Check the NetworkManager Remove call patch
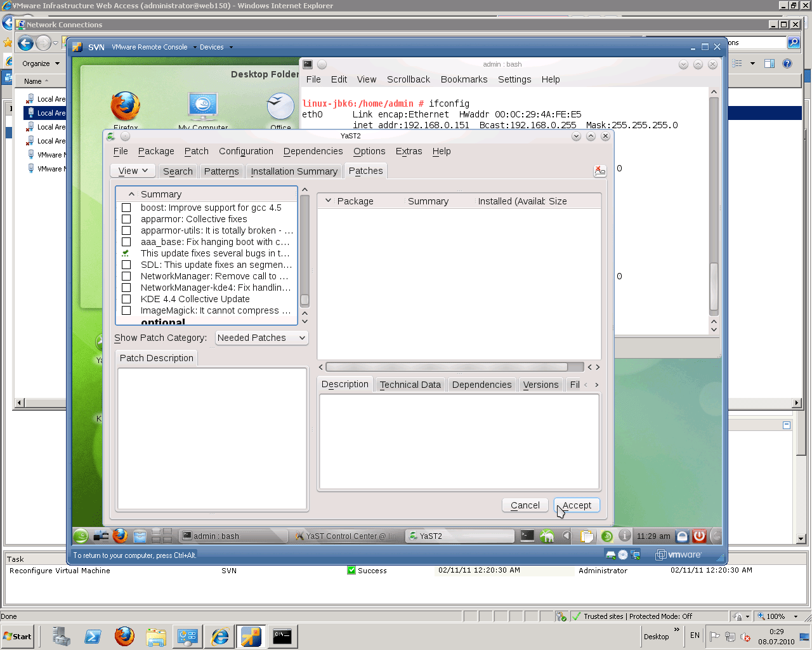The height and width of the screenshot is (650, 812). [x=126, y=276]
